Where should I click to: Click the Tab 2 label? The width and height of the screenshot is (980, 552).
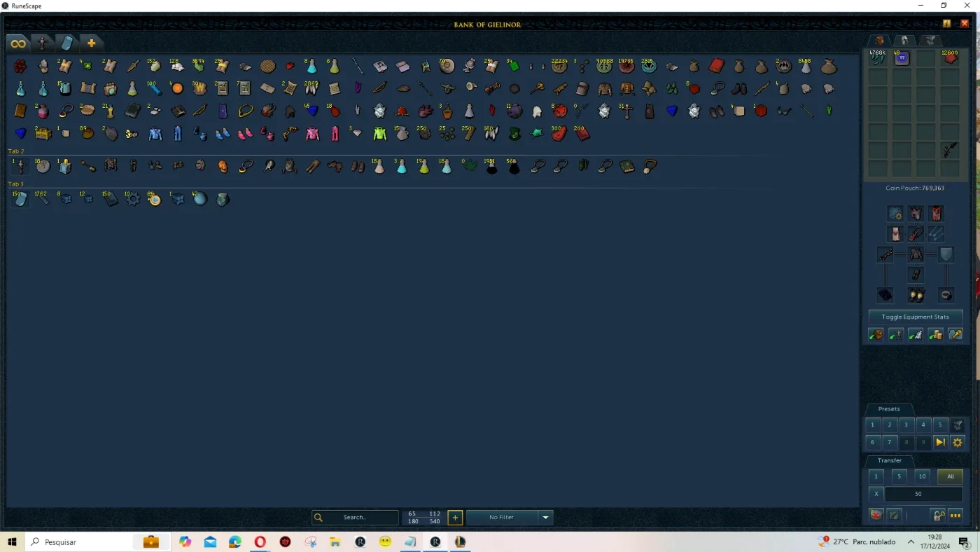tap(16, 151)
